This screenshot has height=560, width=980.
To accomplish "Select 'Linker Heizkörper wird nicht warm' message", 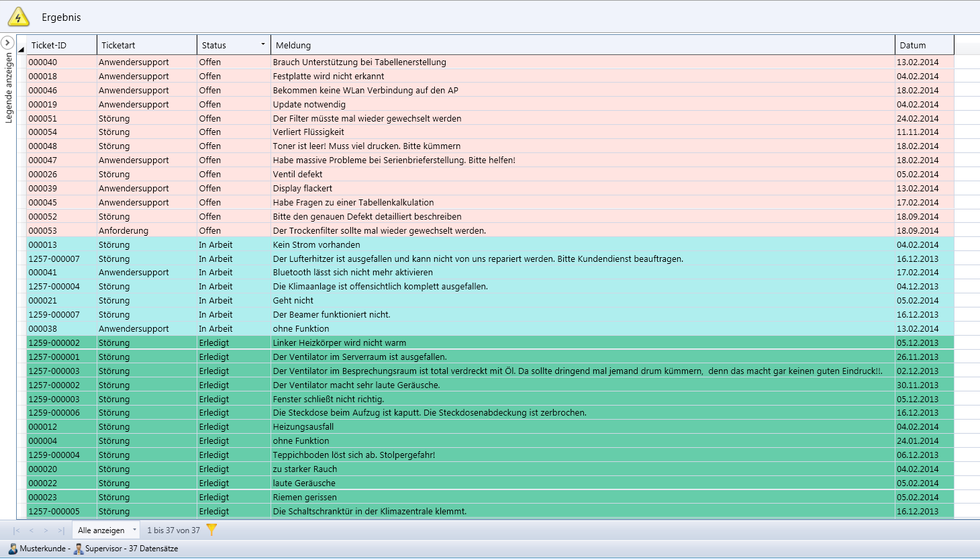I will pyautogui.click(x=339, y=342).
